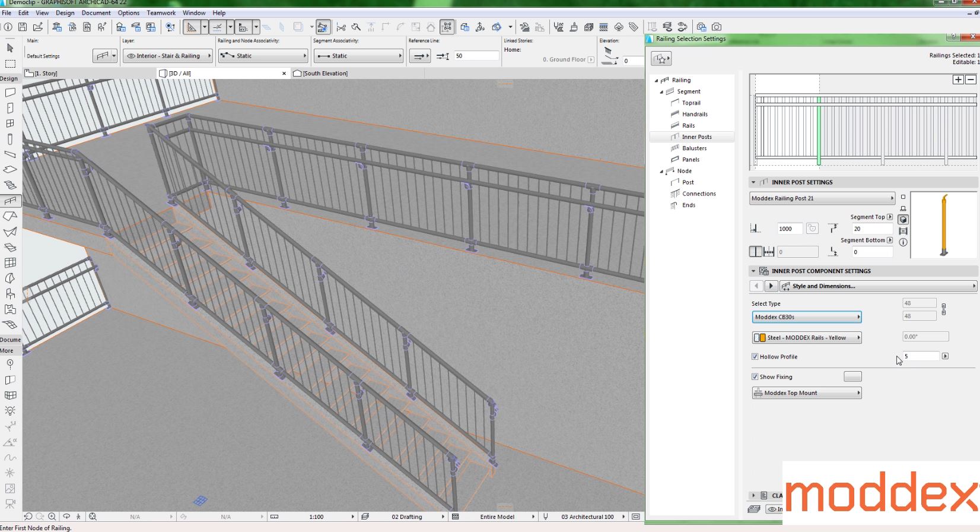Click the Favorites star button in Railing settings

(x=661, y=58)
